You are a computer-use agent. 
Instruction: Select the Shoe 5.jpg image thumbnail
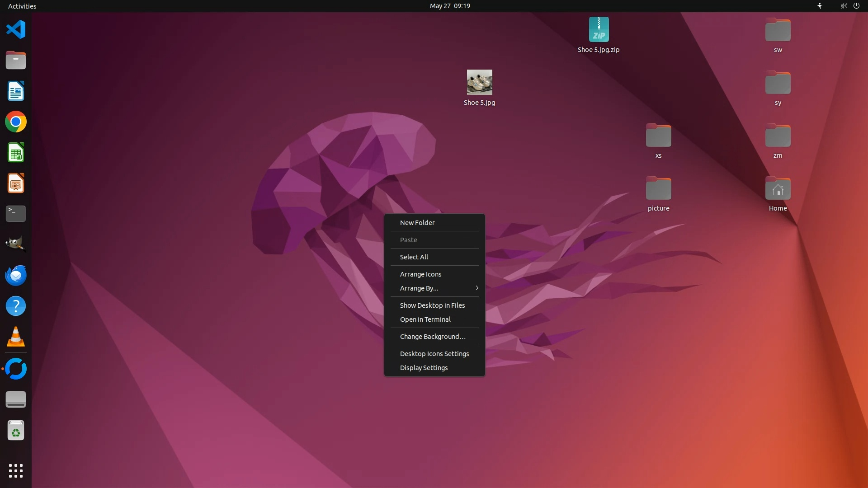[x=479, y=82]
